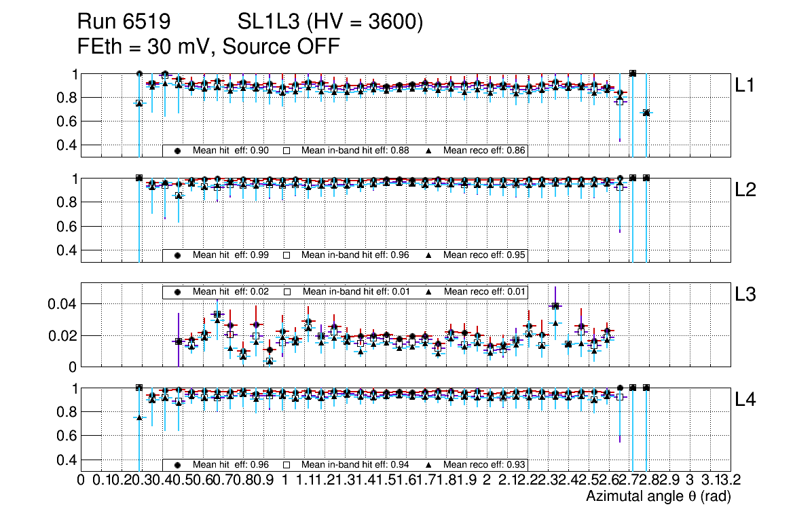Click the 'FEth = 30 mV, Source OFF' subtitle

[x=208, y=47]
